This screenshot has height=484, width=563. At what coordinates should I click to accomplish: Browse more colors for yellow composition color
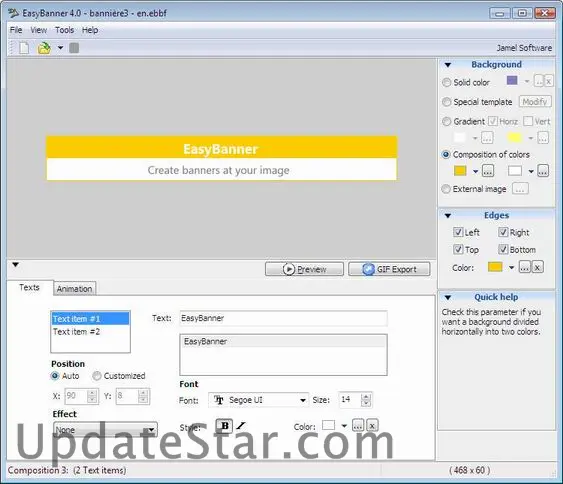coord(488,171)
